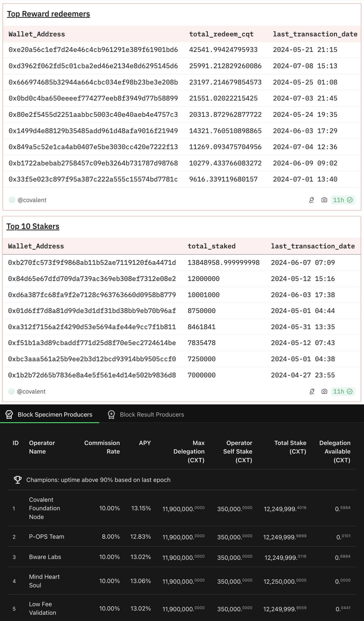The width and height of the screenshot is (364, 621).
Task: Select wallet address 0xb1722abebab2758457c09eb3264b731787d98768
Action: click(93, 163)
